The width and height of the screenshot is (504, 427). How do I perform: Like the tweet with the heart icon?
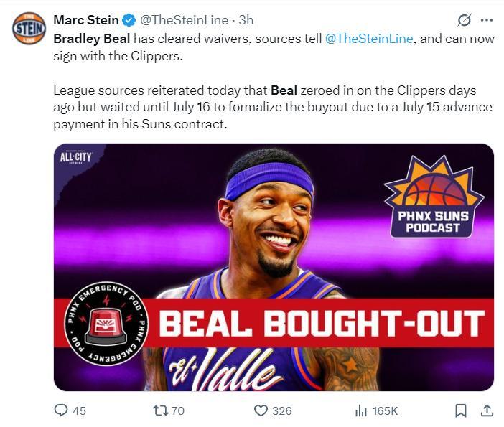pos(261,410)
